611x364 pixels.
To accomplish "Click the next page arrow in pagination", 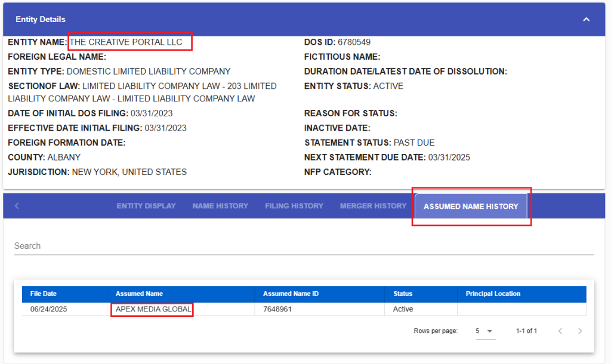I will [579, 331].
